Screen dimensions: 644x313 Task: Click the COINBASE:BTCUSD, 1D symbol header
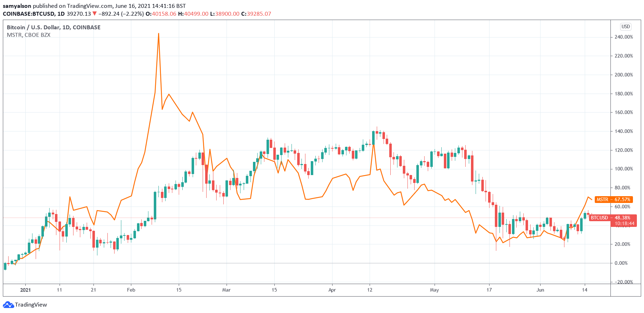(34, 14)
